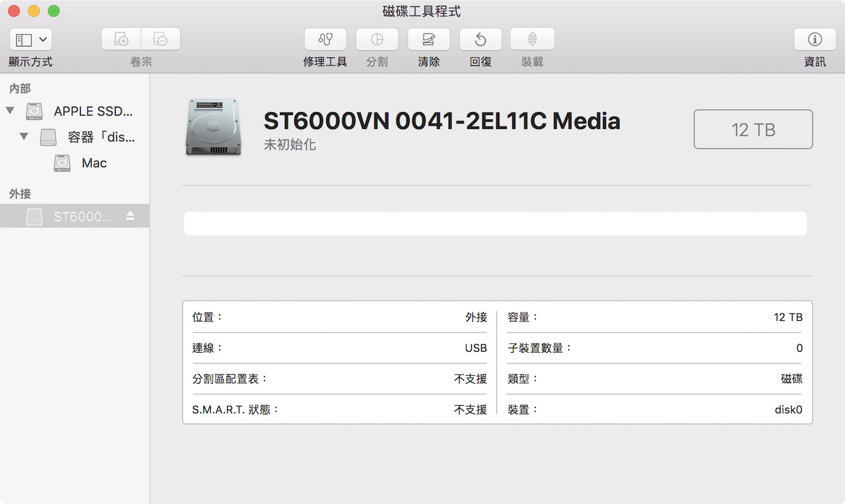
Task: Select the 容器 container item in sidebar
Action: tap(100, 137)
